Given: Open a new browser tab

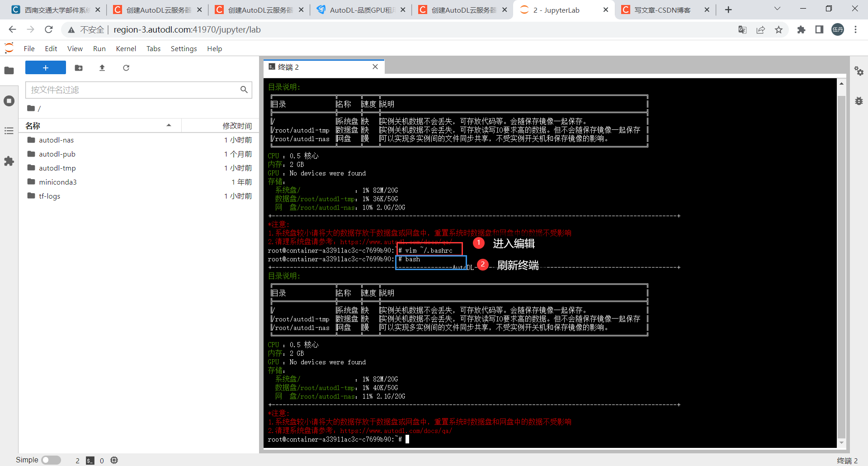Looking at the screenshot, I should (x=728, y=10).
